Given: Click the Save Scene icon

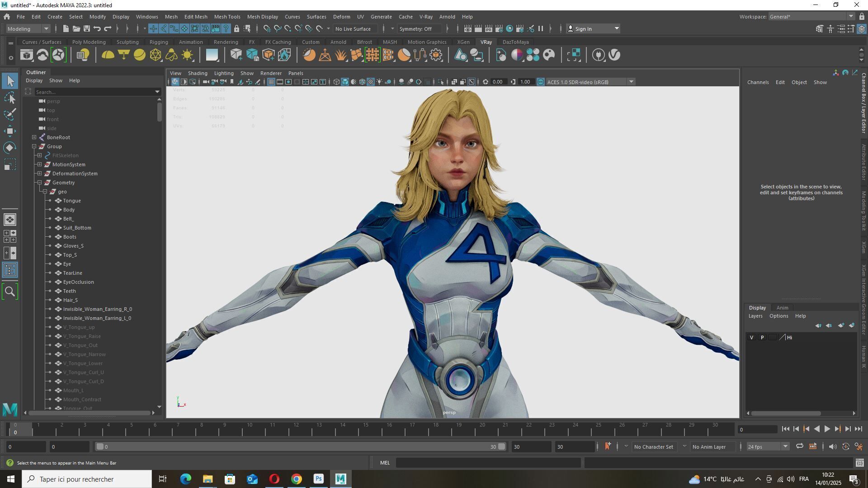Looking at the screenshot, I should (x=87, y=28).
